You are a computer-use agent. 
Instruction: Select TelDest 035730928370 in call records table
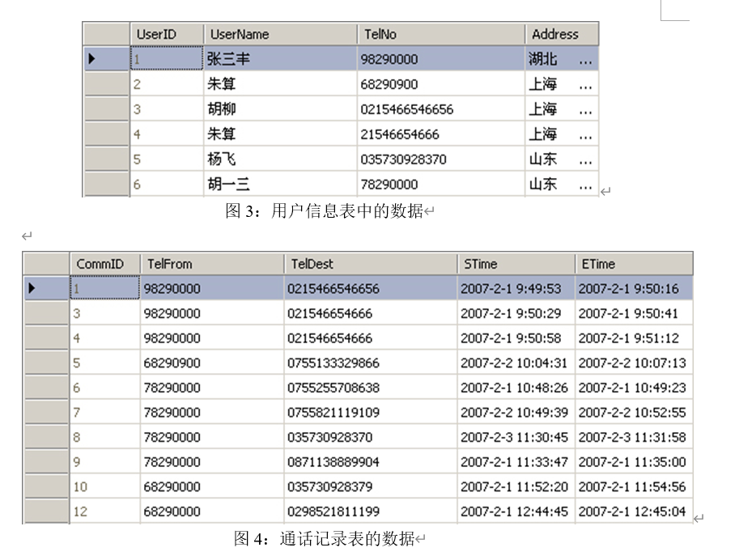(x=371, y=437)
